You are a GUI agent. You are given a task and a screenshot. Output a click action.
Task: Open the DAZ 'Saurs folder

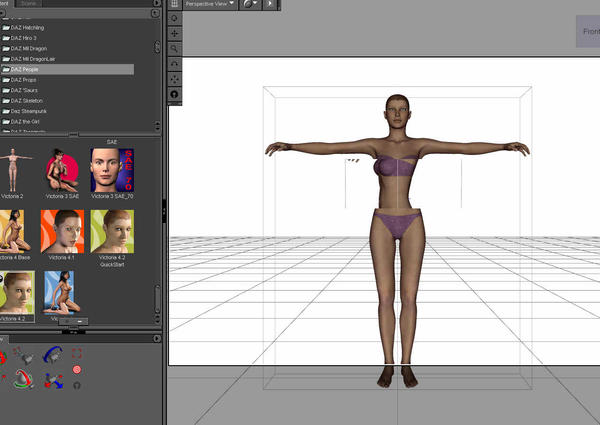click(x=20, y=90)
